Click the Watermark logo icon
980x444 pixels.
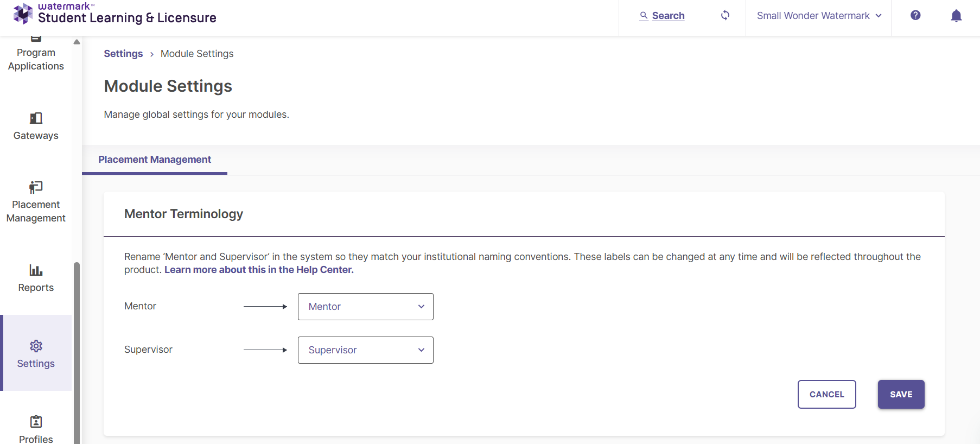click(23, 14)
